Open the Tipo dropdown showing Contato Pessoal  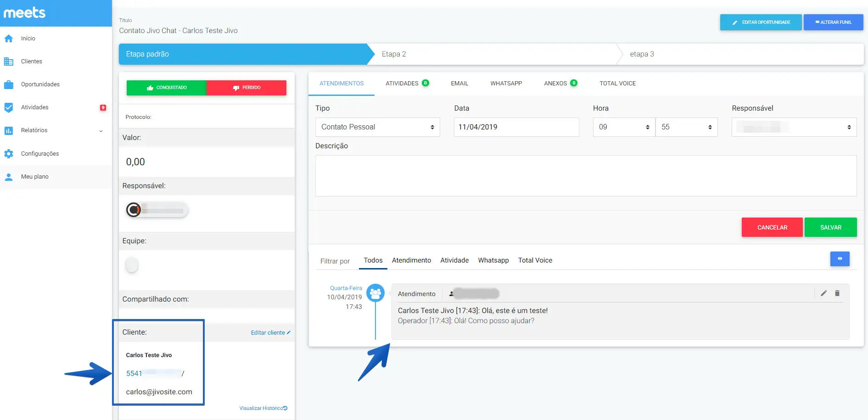point(377,127)
